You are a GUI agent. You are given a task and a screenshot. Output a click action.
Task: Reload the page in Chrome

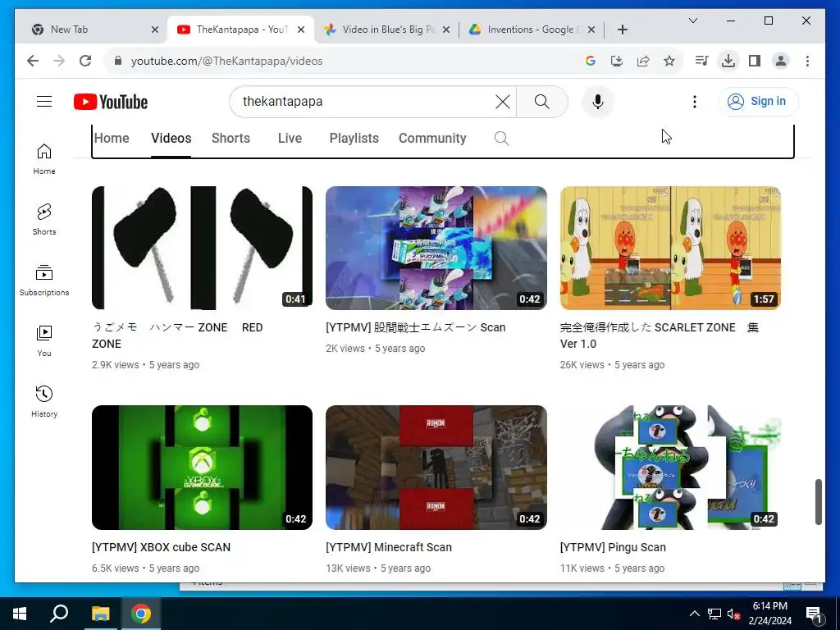tap(85, 61)
